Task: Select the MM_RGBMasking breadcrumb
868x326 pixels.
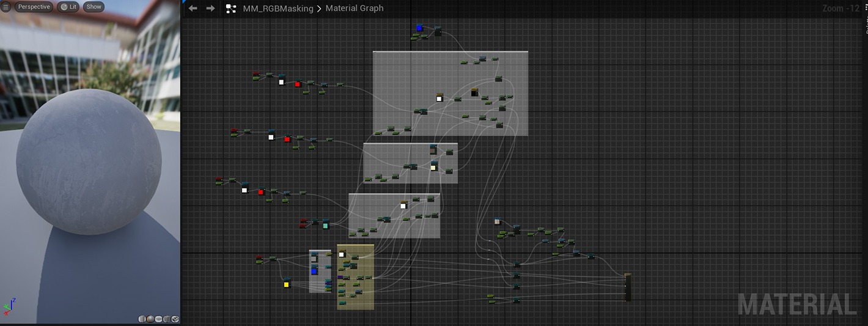Action: pos(278,9)
